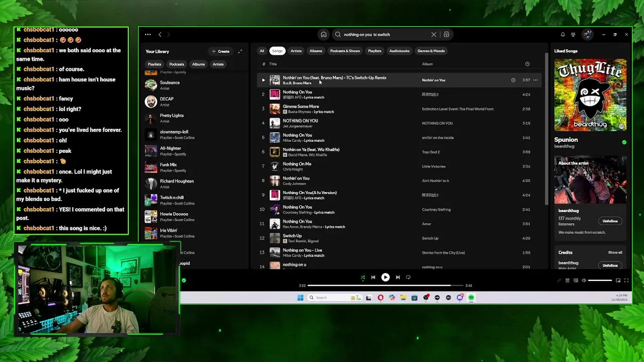Screen dimensions: 644x362
Task: Click Show all in Credits
Action: pyautogui.click(x=615, y=252)
